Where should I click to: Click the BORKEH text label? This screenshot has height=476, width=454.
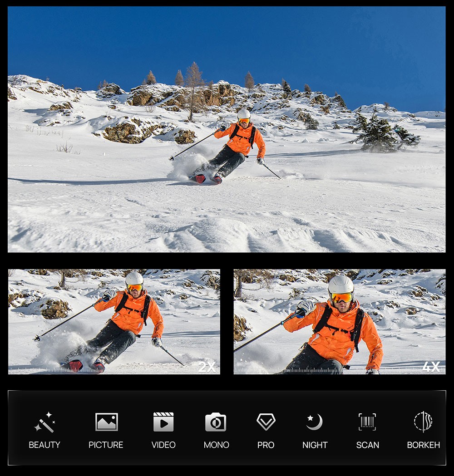(x=423, y=445)
